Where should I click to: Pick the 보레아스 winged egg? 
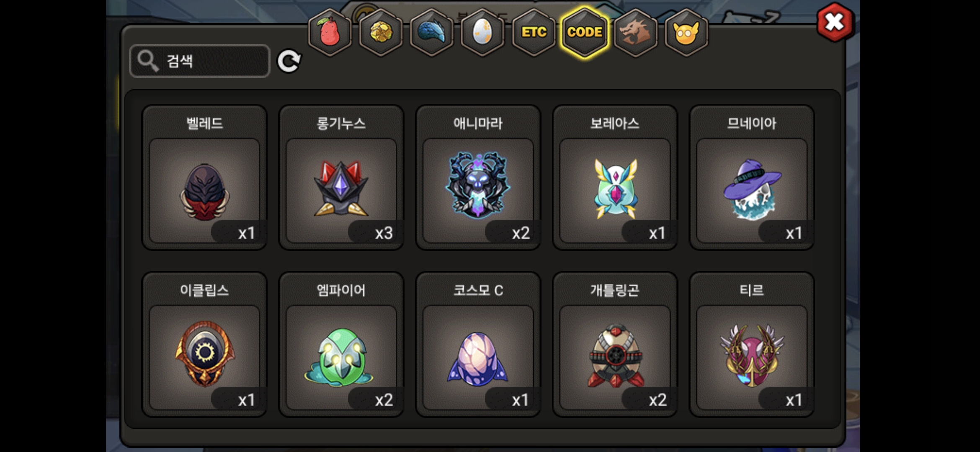[x=615, y=177]
